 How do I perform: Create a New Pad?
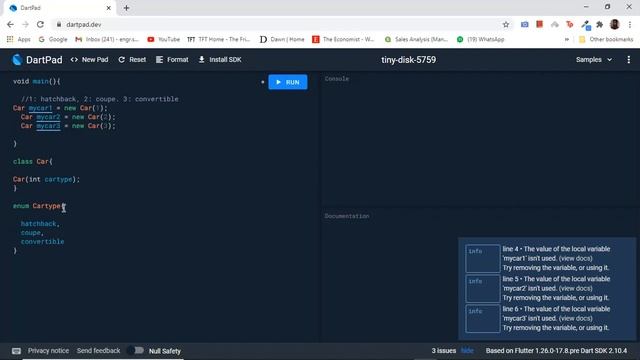(89, 60)
